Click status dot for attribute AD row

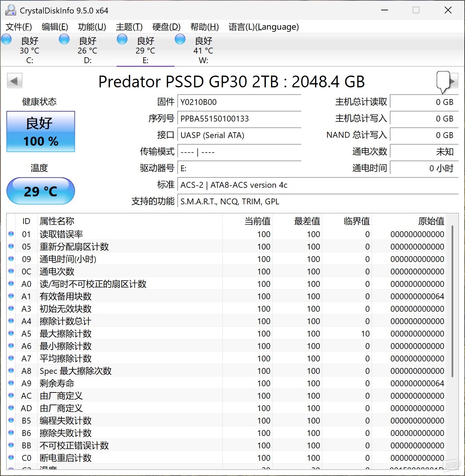pyautogui.click(x=11, y=408)
